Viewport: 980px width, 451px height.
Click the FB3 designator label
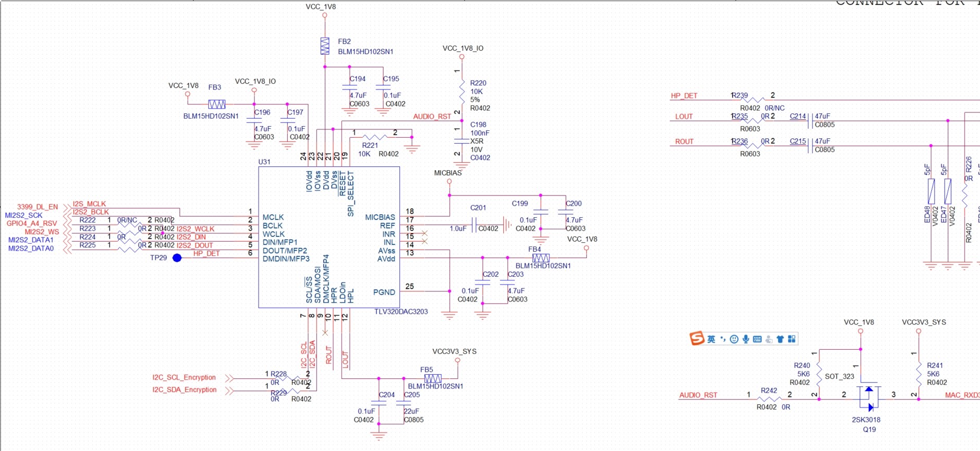coord(215,87)
